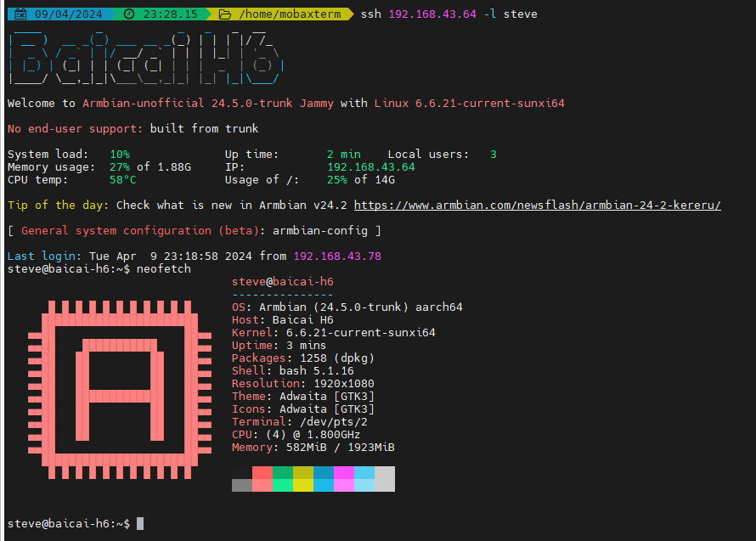Click the clock icon beside 23:28.15

click(x=129, y=14)
